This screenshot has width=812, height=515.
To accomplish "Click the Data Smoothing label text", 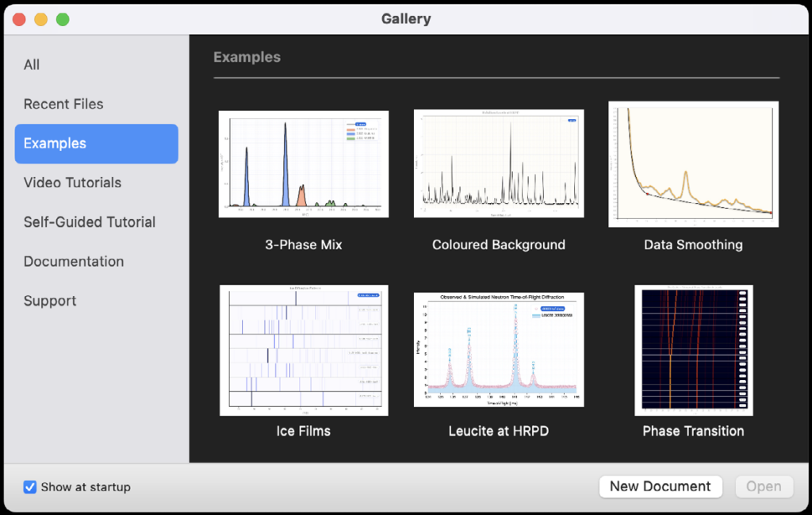I will pyautogui.click(x=693, y=244).
